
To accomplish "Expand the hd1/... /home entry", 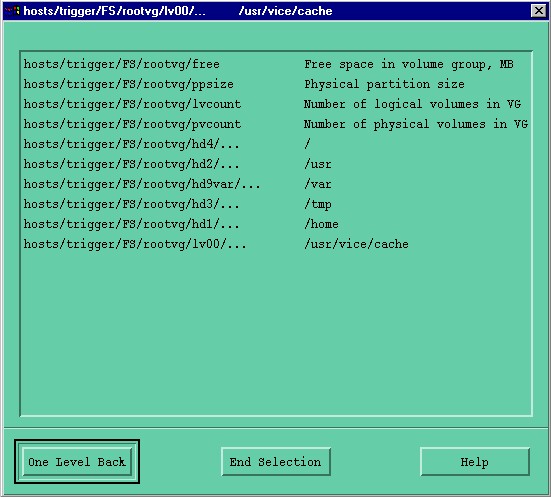I will tap(276, 224).
